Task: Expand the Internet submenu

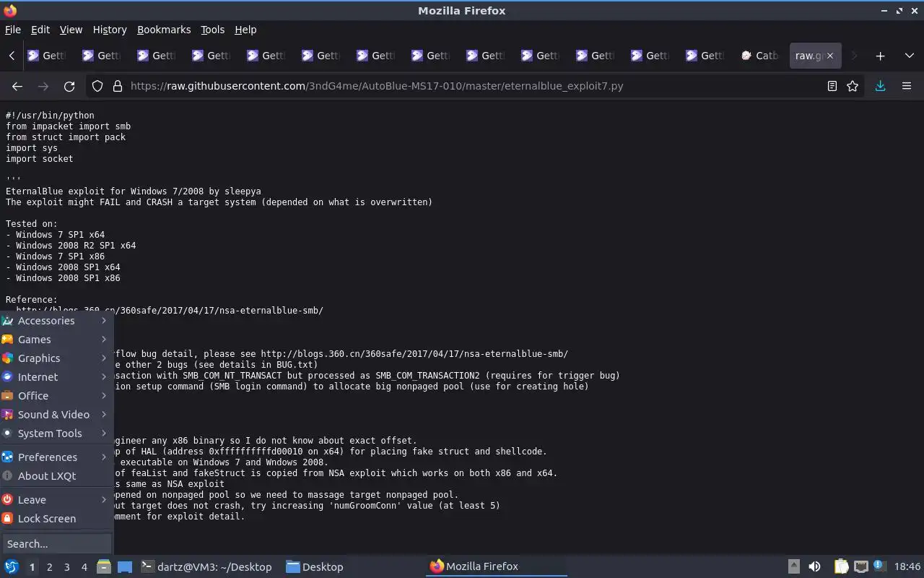Action: point(56,377)
